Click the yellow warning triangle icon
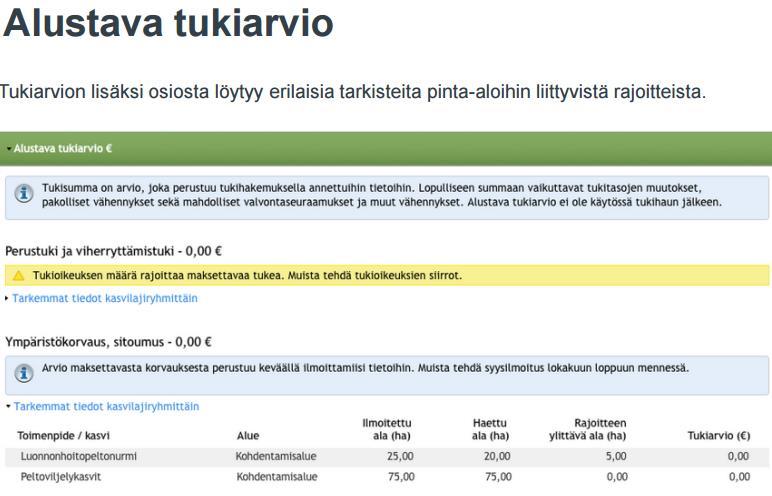The width and height of the screenshot is (772, 496). [18, 276]
